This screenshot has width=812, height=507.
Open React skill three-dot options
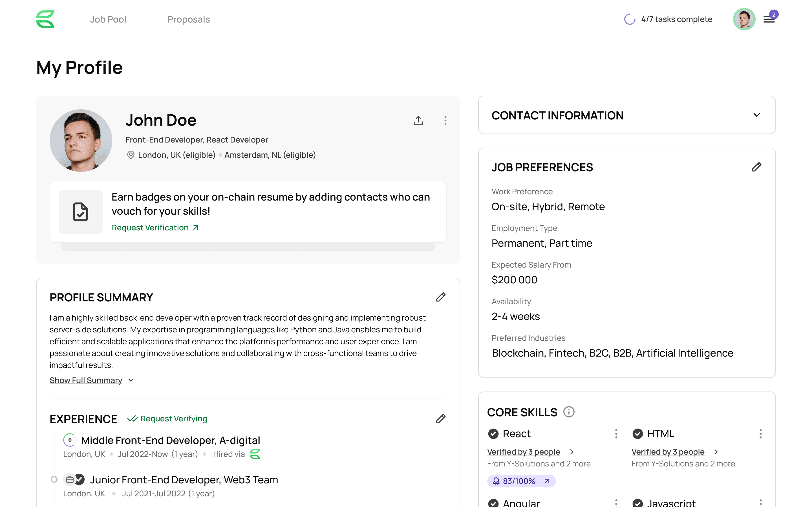tap(616, 433)
